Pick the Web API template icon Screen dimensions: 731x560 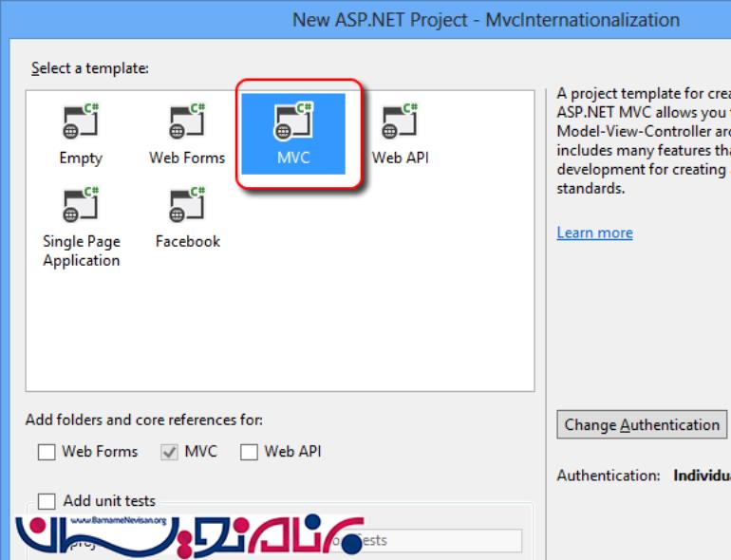click(400, 121)
